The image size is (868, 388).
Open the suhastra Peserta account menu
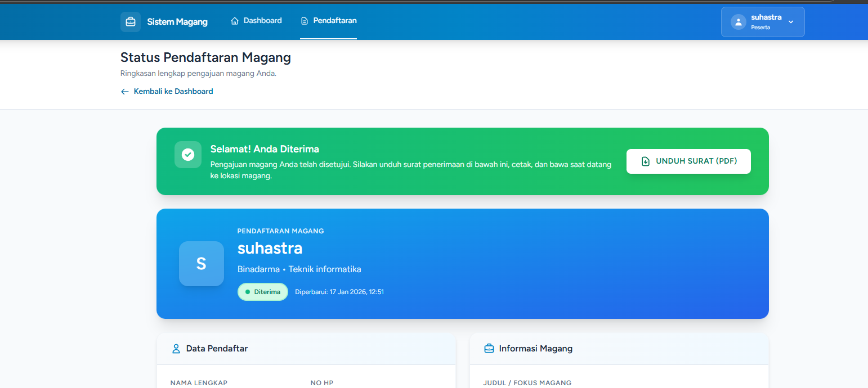coord(762,22)
